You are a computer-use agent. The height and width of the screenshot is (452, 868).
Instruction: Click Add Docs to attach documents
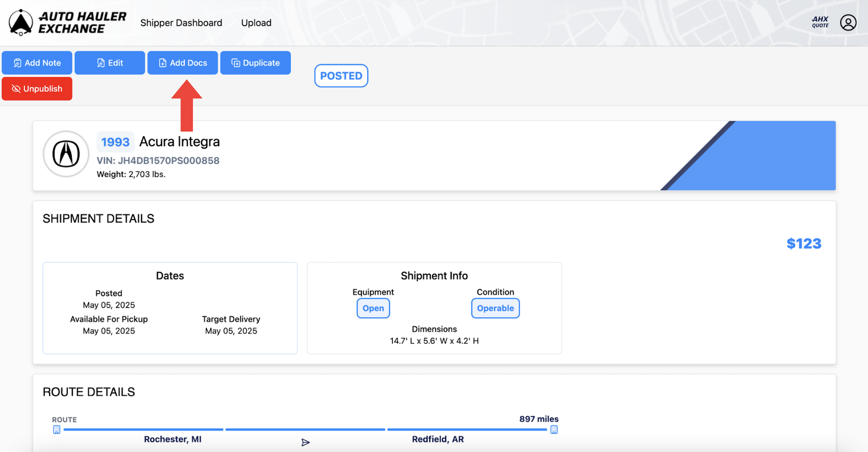183,63
